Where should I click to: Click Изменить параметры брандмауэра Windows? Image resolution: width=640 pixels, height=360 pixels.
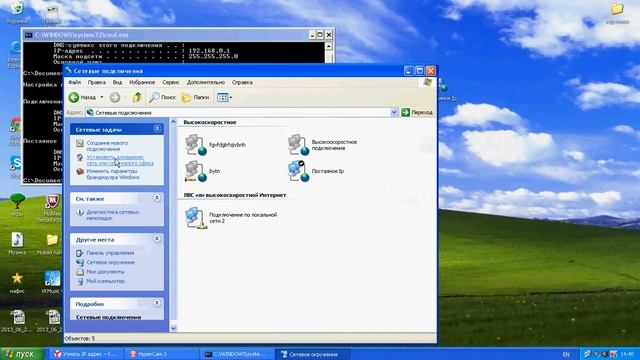(113, 174)
